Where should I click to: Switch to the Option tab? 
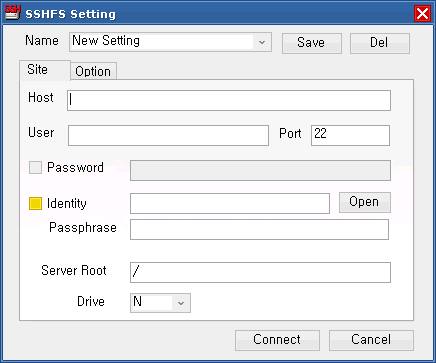(93, 71)
